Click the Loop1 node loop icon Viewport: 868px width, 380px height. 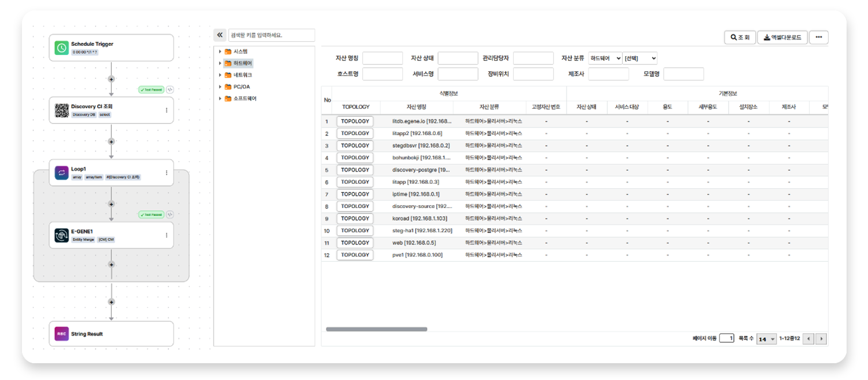click(x=62, y=173)
